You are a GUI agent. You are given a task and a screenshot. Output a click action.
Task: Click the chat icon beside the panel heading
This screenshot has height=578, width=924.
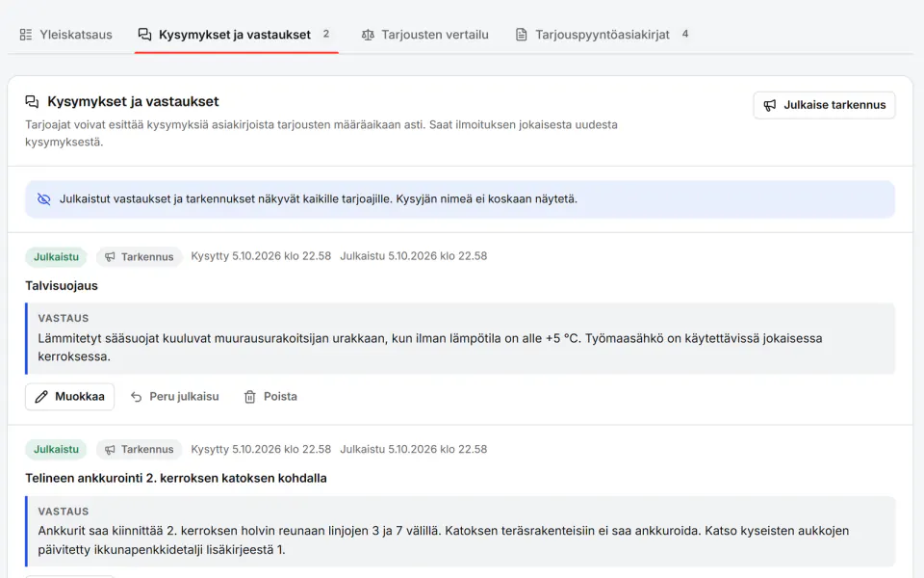coord(32,101)
